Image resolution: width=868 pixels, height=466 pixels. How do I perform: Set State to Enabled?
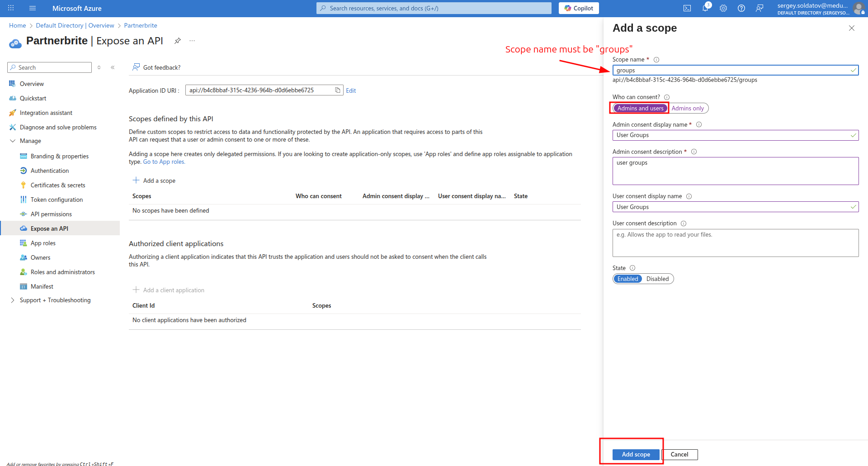(627, 279)
